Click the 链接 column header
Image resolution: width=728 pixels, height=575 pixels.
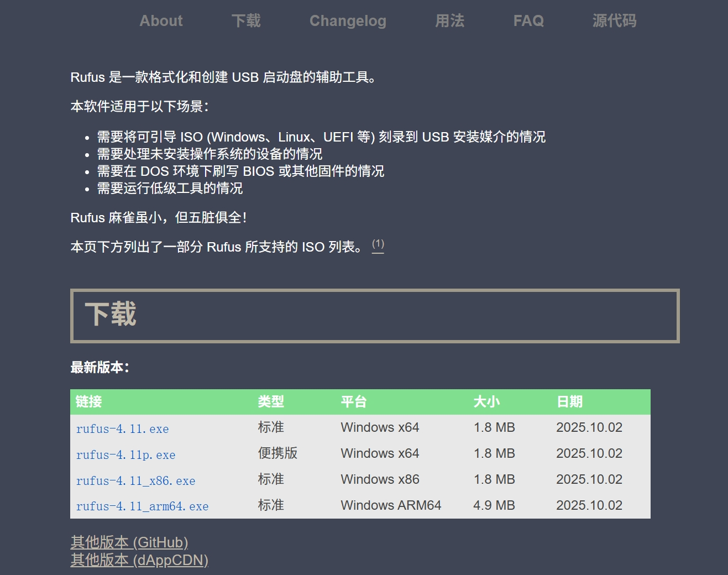[89, 402]
